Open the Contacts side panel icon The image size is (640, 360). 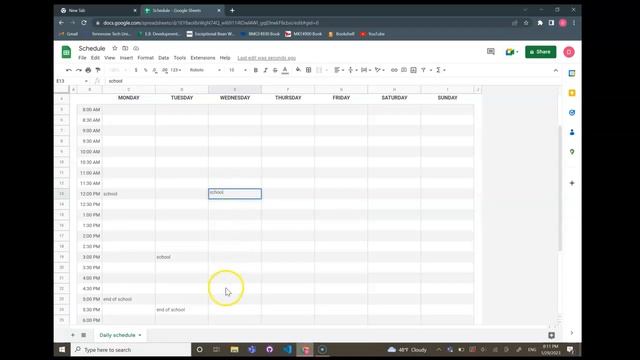pyautogui.click(x=572, y=132)
